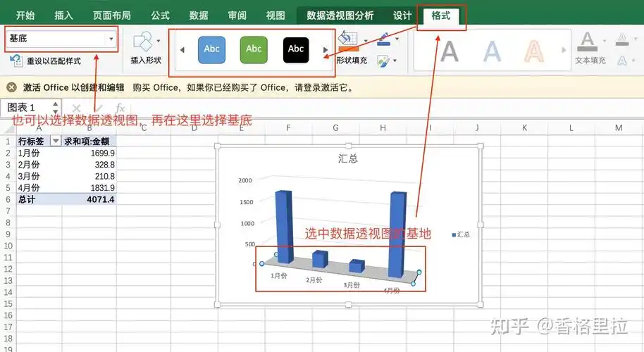Expand the text outline dropdown arrow
The width and height of the screenshot is (644, 352).
pyautogui.click(x=636, y=39)
